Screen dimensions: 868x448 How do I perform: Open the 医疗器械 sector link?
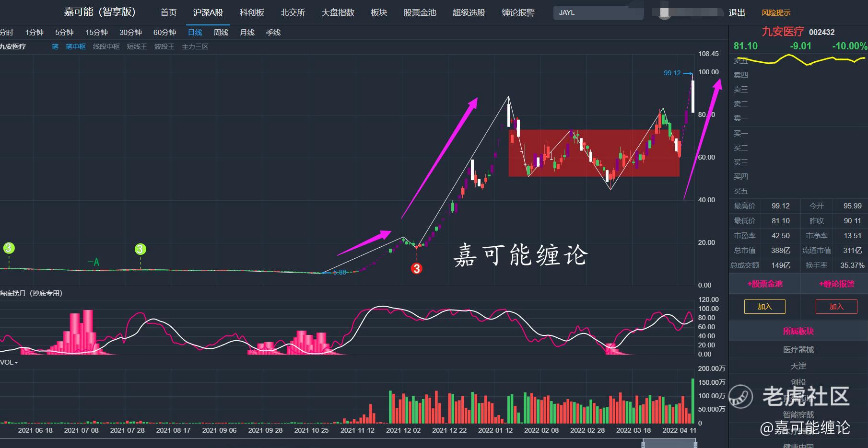798,350
